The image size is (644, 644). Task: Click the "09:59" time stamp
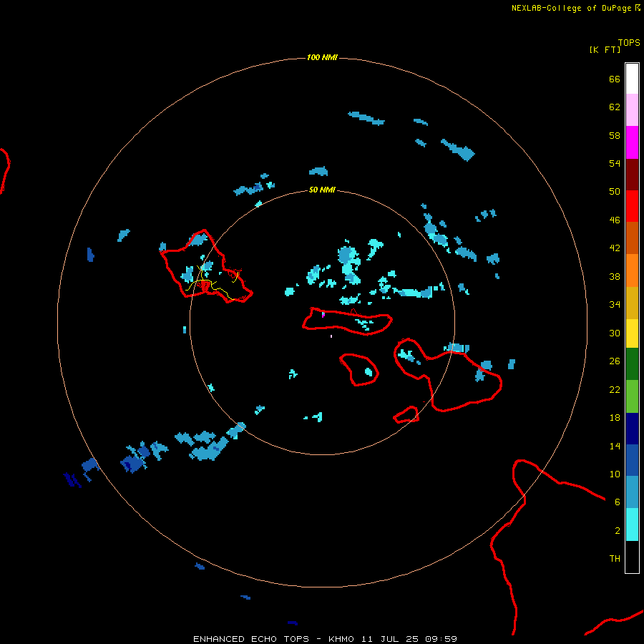click(441, 639)
